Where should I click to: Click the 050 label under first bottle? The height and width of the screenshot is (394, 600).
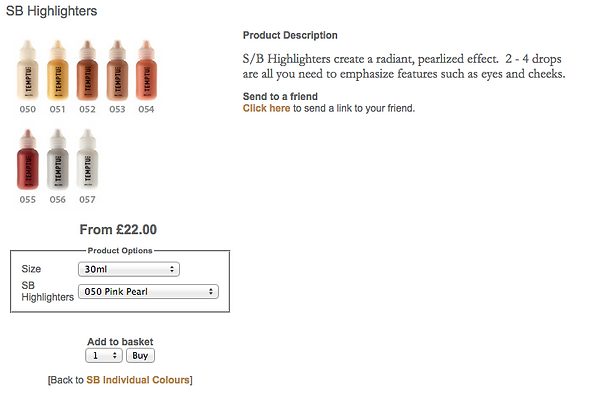[x=28, y=109]
